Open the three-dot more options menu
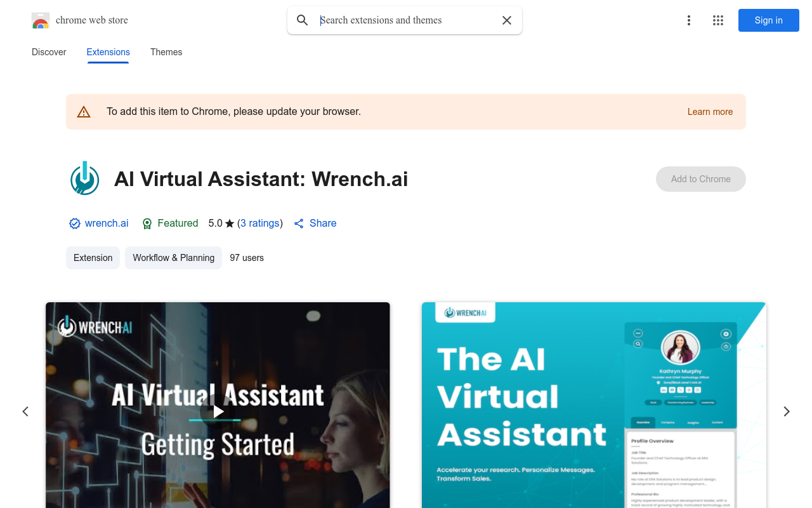The height and width of the screenshot is (508, 812). tap(689, 20)
